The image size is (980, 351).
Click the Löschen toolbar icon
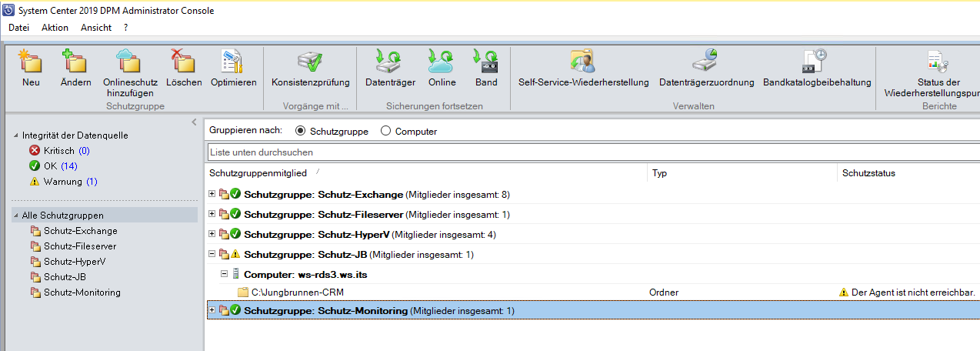coord(183,62)
